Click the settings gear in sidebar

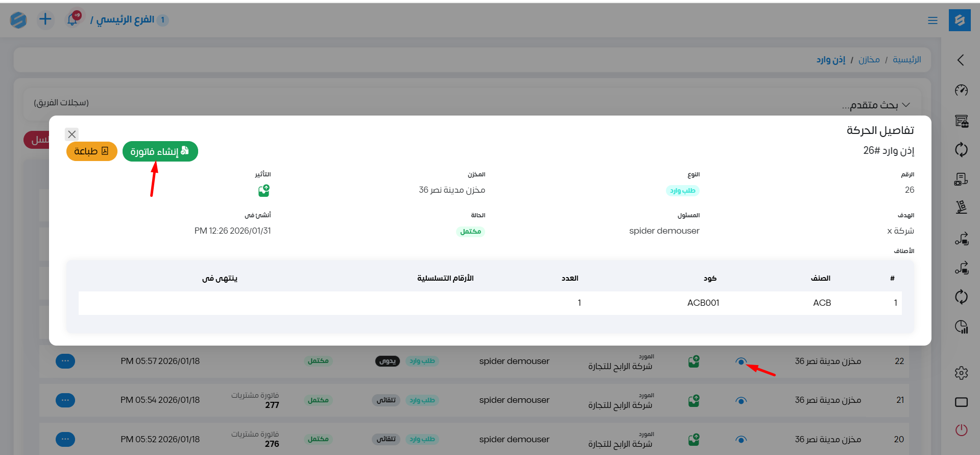(x=961, y=373)
